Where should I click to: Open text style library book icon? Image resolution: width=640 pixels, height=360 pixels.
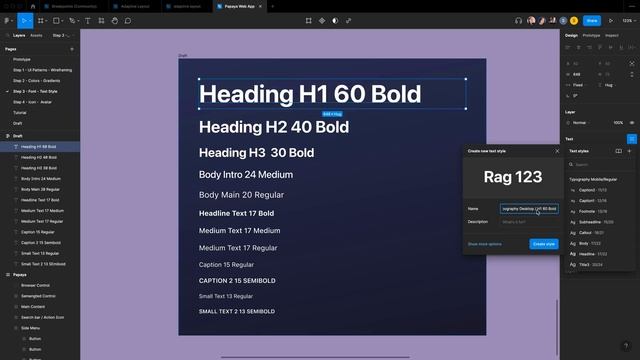click(x=618, y=151)
